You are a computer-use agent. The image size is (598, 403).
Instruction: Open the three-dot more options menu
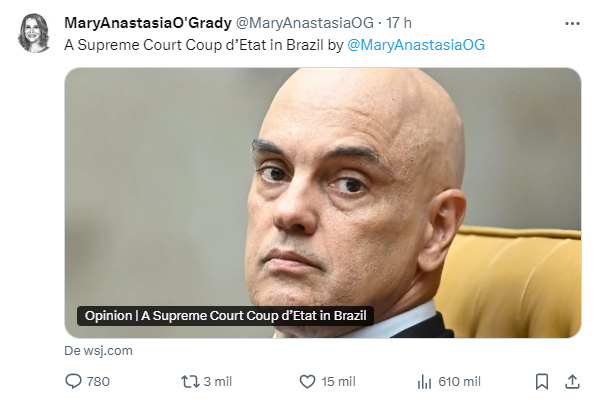pyautogui.click(x=572, y=24)
